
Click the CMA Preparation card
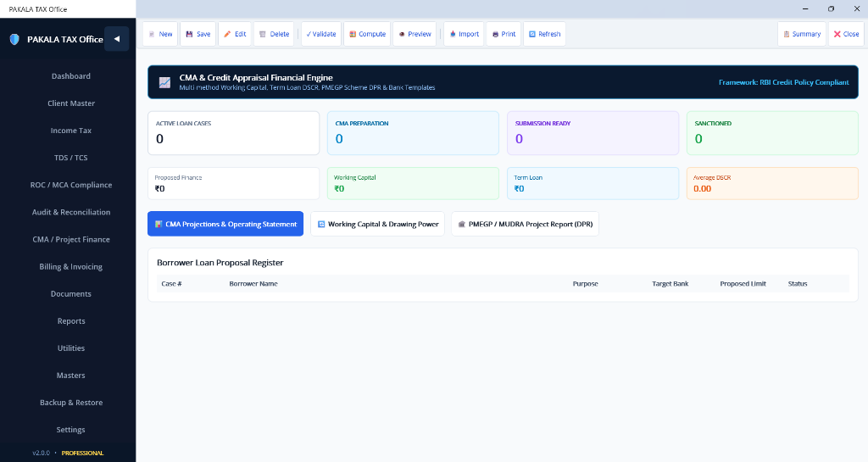[413, 133]
